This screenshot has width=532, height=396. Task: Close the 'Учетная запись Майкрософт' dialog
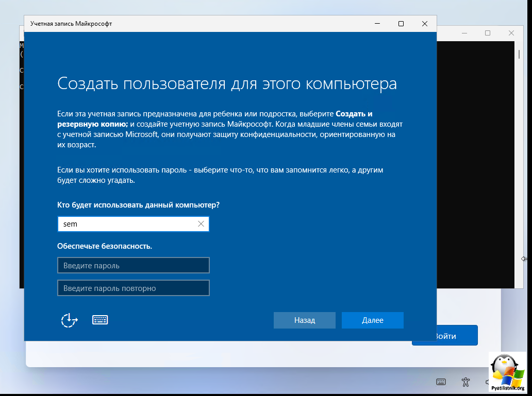[424, 24]
